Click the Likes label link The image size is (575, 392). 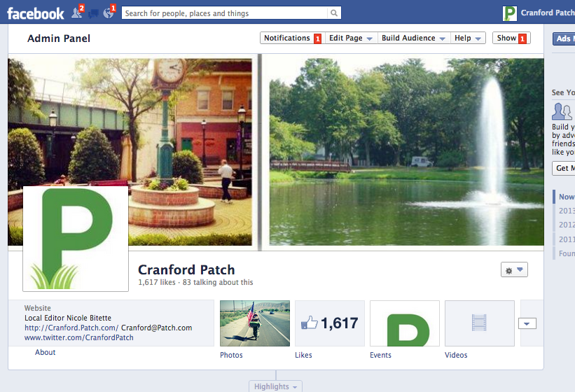[x=303, y=355]
